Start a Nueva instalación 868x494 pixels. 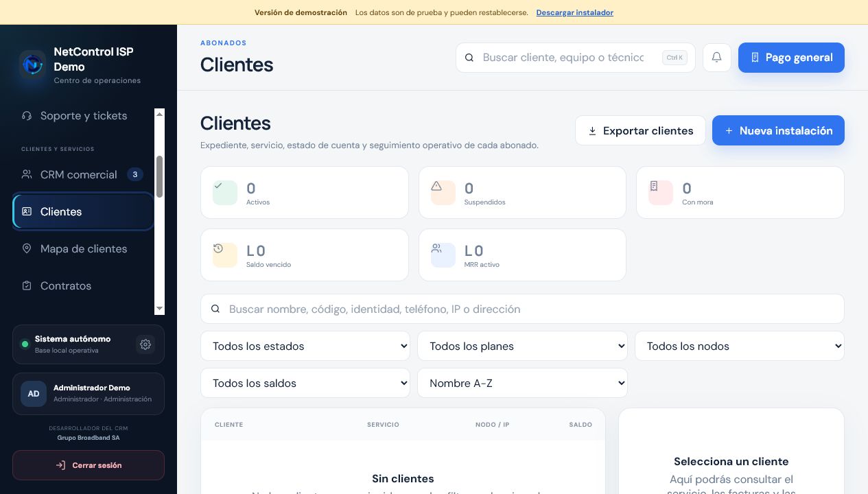click(778, 130)
